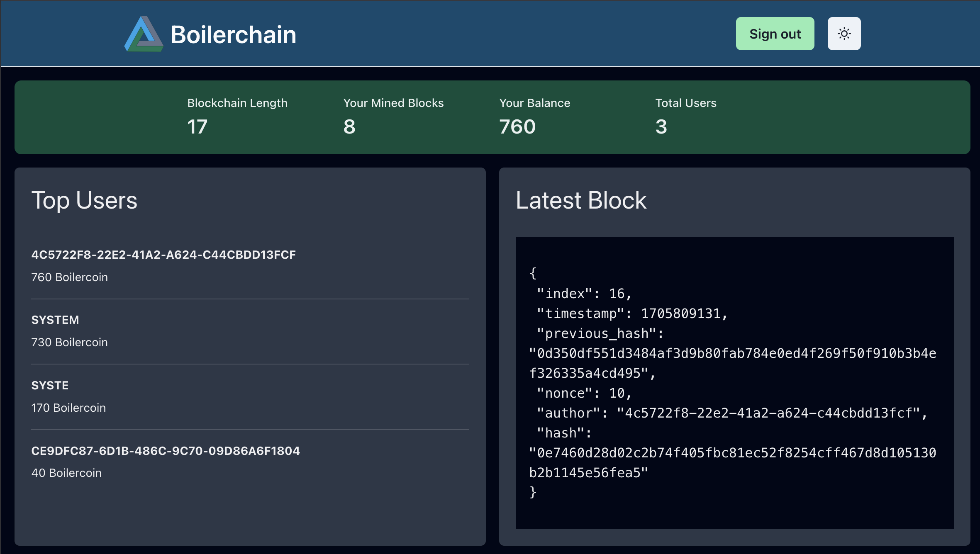980x554 pixels.
Task: Select the SYSTEM user entry
Action: pyautogui.click(x=55, y=320)
